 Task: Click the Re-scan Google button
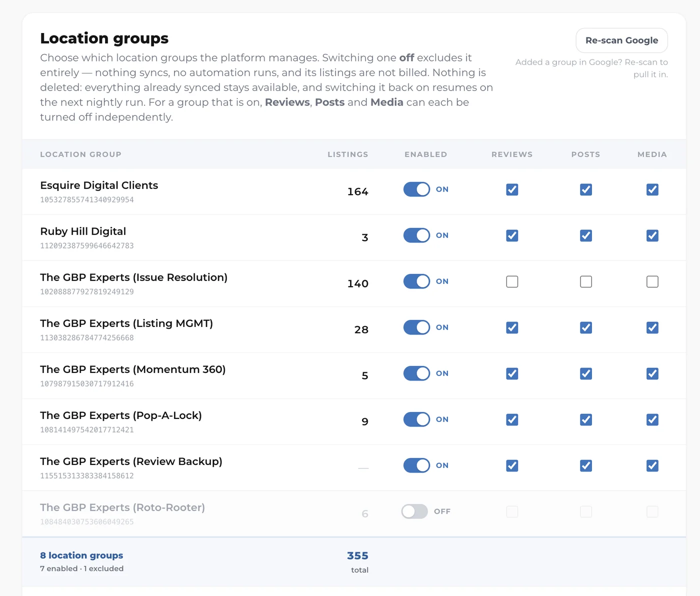pyautogui.click(x=621, y=40)
